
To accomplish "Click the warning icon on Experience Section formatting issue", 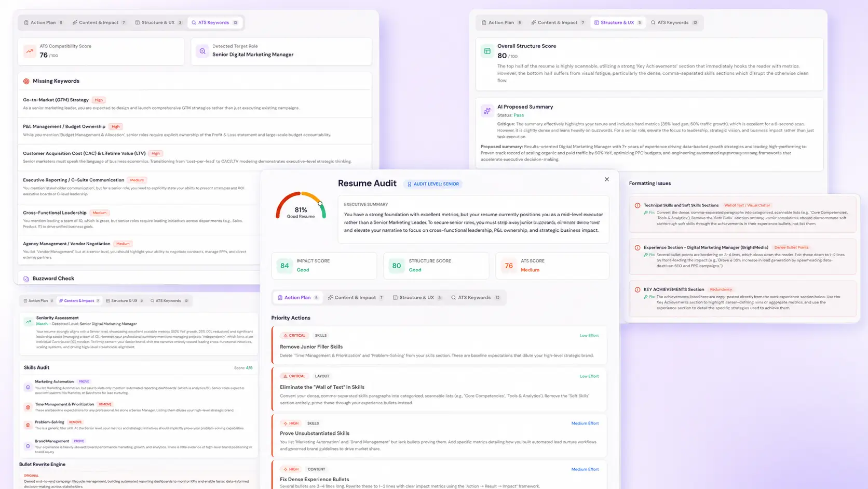I will coord(638,247).
